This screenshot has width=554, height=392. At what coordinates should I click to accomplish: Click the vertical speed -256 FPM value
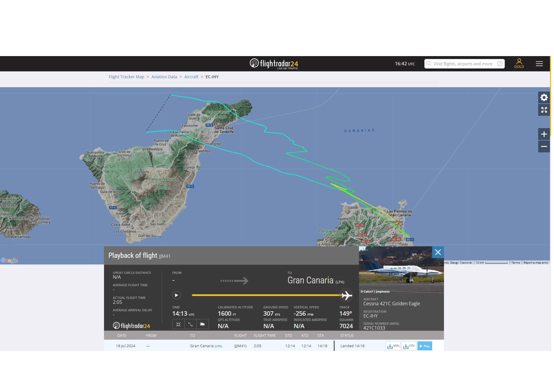[303, 313]
